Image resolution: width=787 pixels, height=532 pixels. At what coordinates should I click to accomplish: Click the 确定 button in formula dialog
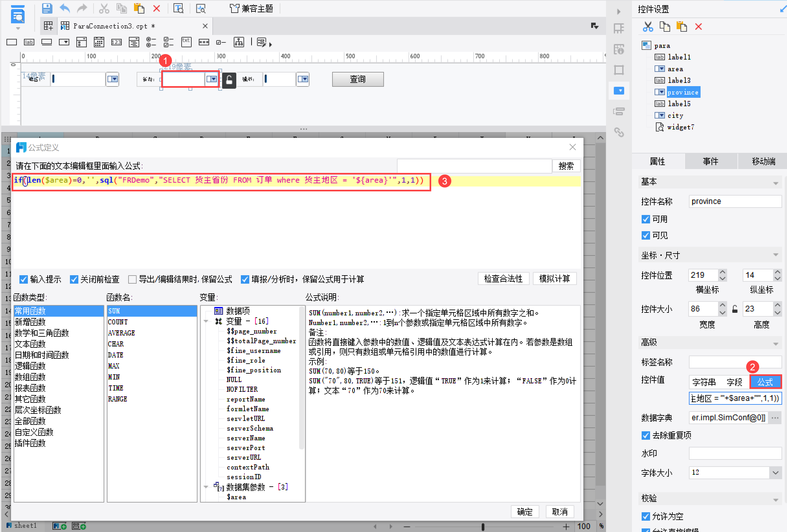point(524,512)
